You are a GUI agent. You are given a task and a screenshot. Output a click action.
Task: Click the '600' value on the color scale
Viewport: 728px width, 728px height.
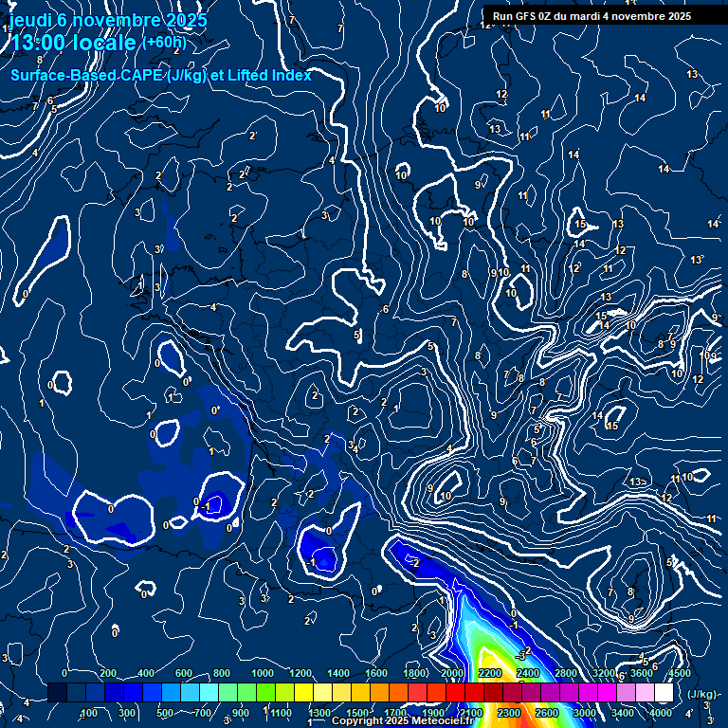183,673
